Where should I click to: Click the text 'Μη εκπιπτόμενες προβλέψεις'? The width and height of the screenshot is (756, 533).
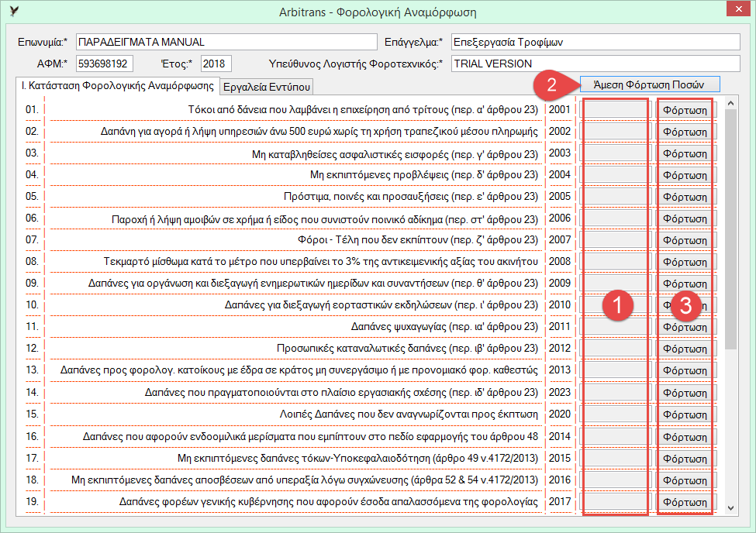tap(379, 174)
